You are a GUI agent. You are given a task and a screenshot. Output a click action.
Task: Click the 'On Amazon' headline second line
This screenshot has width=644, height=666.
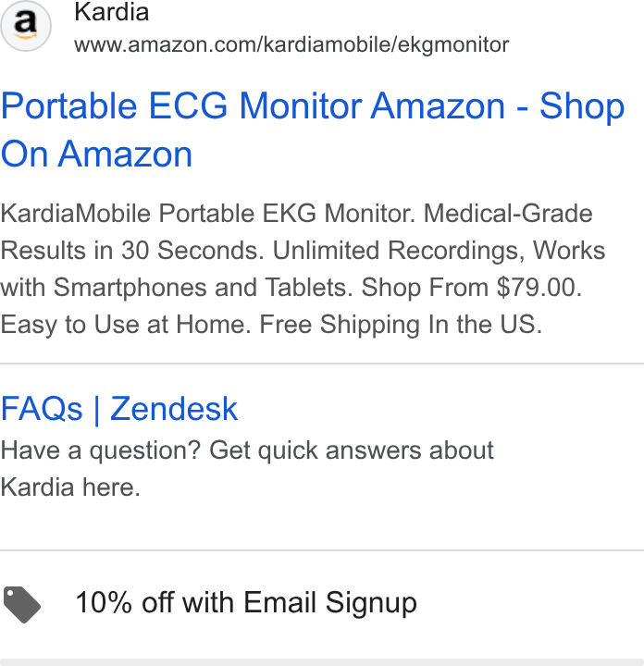96,154
